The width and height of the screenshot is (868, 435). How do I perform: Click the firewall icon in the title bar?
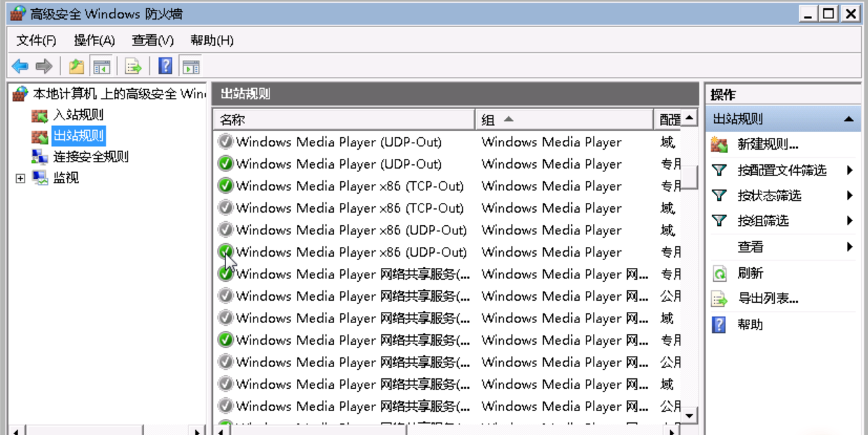17,13
